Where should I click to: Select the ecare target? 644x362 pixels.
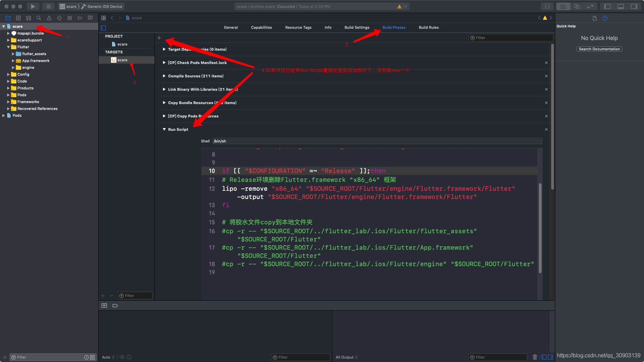click(126, 60)
